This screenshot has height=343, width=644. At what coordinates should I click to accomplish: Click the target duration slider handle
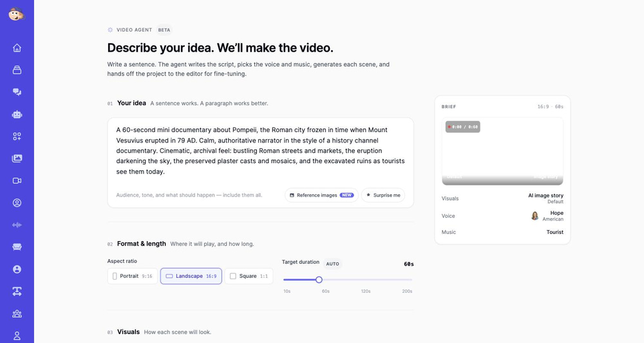319,280
